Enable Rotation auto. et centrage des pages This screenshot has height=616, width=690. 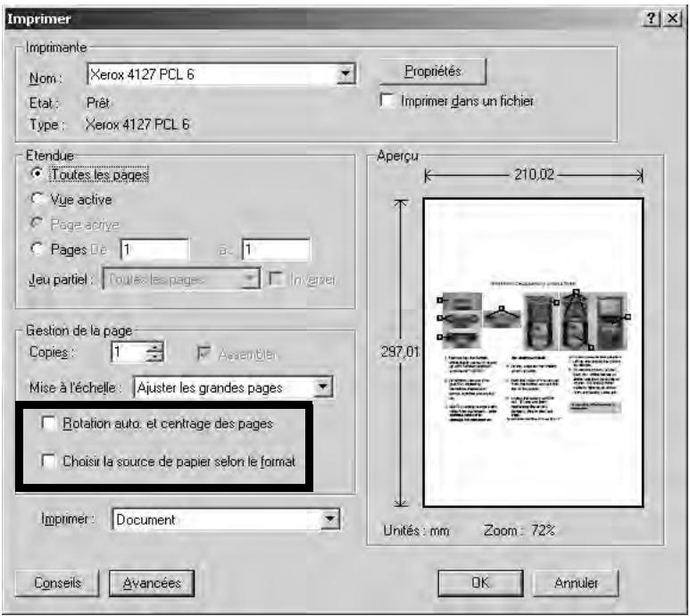[x=47, y=423]
